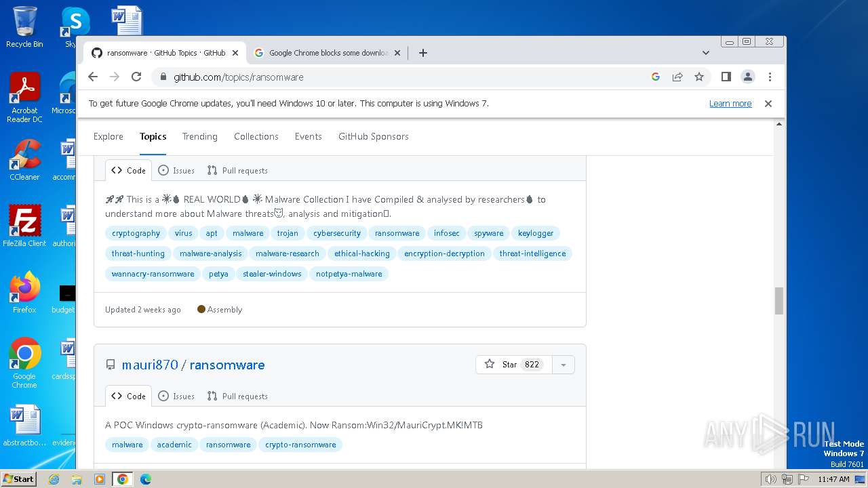
Task: Open Collections navigation item
Action: (x=256, y=137)
